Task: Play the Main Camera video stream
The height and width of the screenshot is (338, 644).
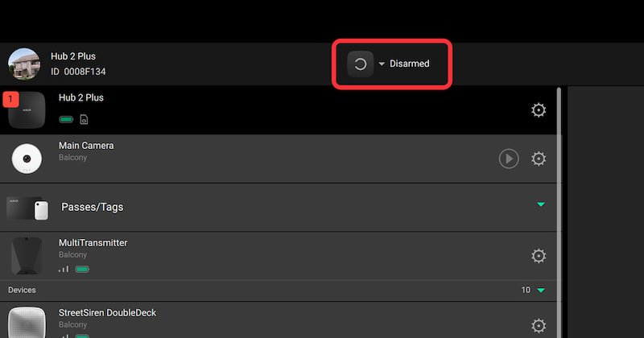Action: [x=509, y=159]
